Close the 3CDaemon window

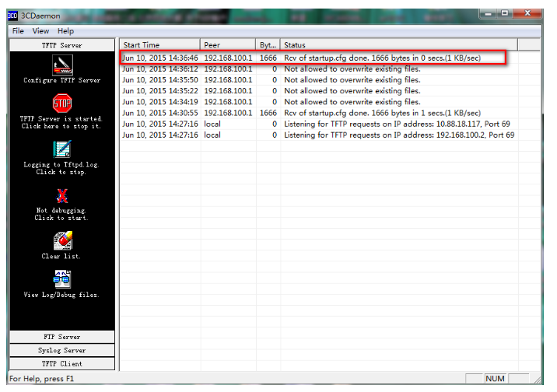point(527,13)
